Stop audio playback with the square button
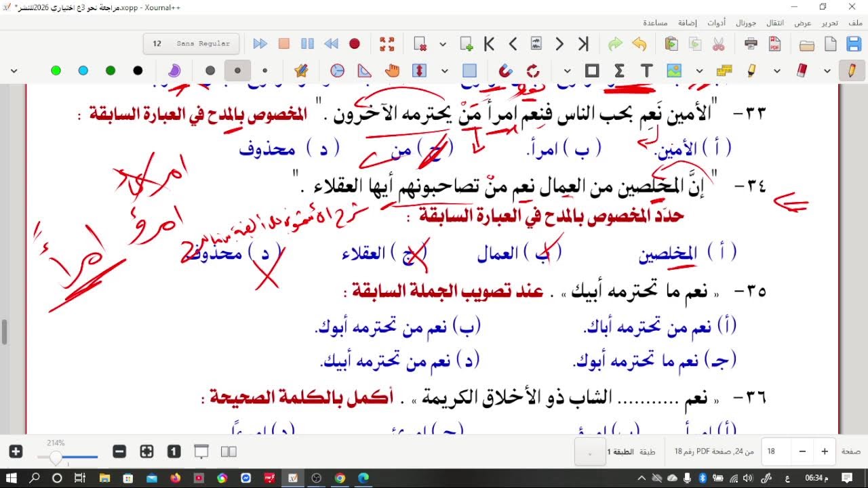This screenshot has height=488, width=868. click(283, 44)
